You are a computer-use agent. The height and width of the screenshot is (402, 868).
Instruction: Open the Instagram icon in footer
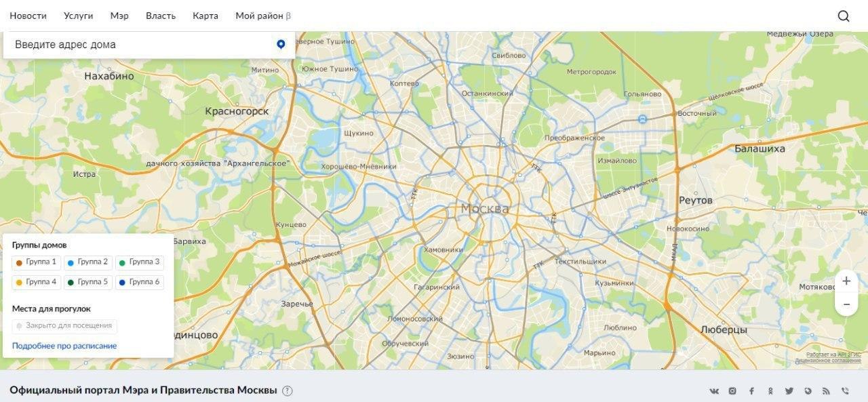pyautogui.click(x=732, y=391)
